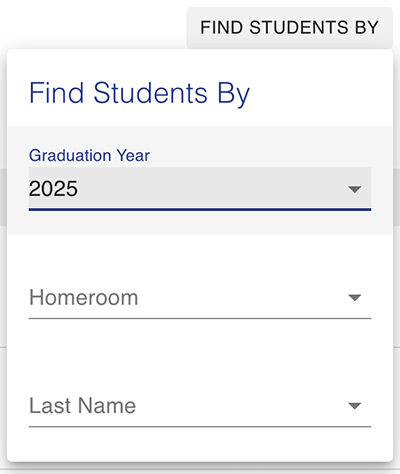400x474 pixels.
Task: Click the Last Name dropdown arrow icon
Action: pos(354,406)
